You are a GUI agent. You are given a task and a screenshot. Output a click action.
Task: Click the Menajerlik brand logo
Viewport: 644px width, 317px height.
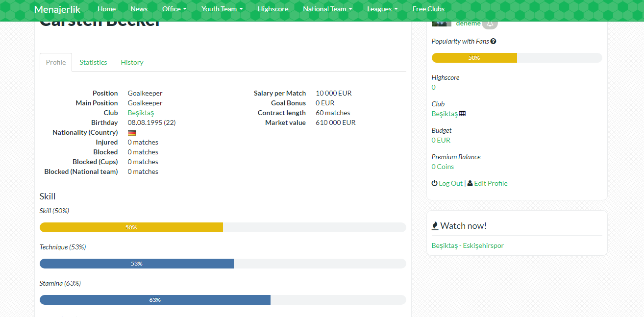click(57, 9)
